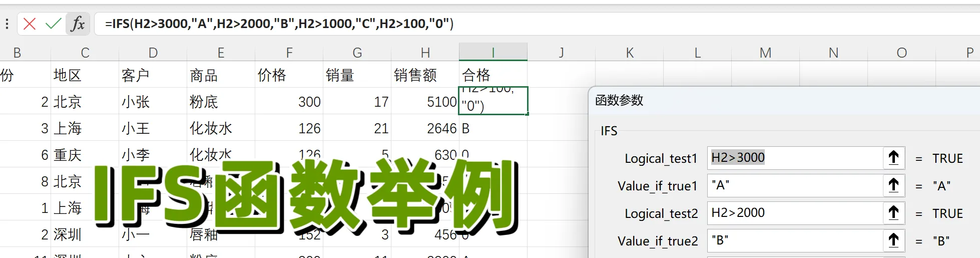
Task: Edit the Logical_test1 field H2>3000
Action: pyautogui.click(x=795, y=158)
